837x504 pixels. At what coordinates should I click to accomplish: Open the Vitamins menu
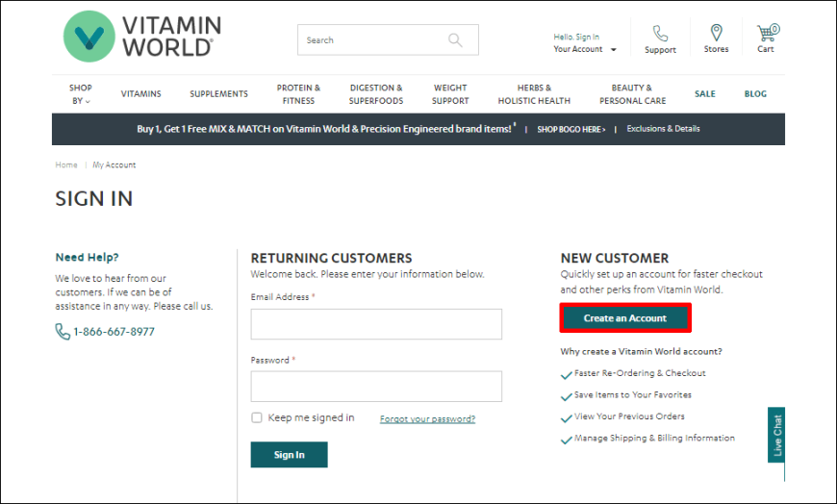pos(140,94)
